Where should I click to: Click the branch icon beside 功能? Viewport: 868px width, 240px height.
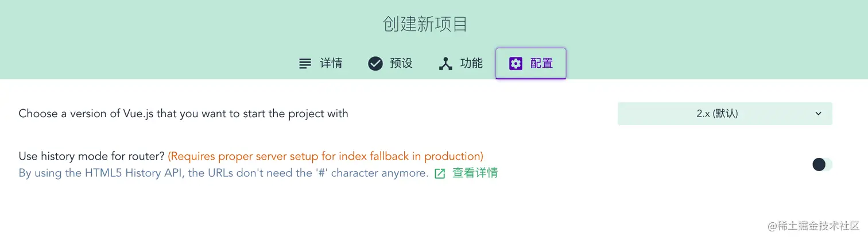click(x=445, y=64)
